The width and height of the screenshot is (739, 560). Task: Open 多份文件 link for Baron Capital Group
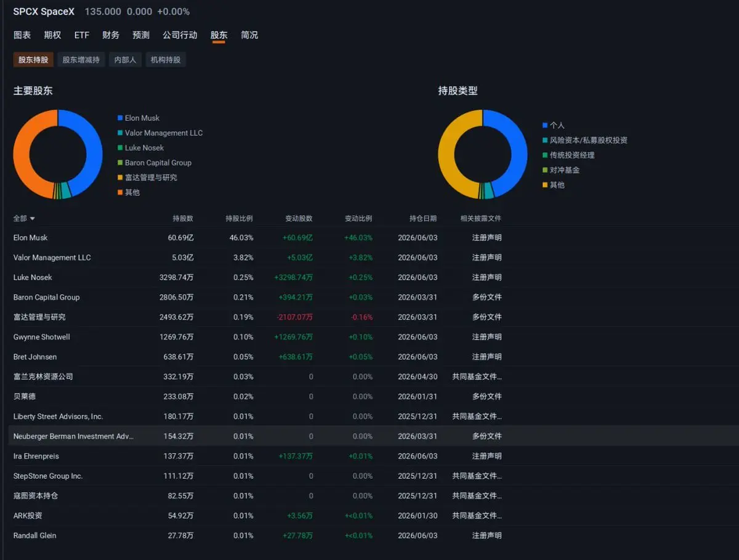tap(487, 297)
